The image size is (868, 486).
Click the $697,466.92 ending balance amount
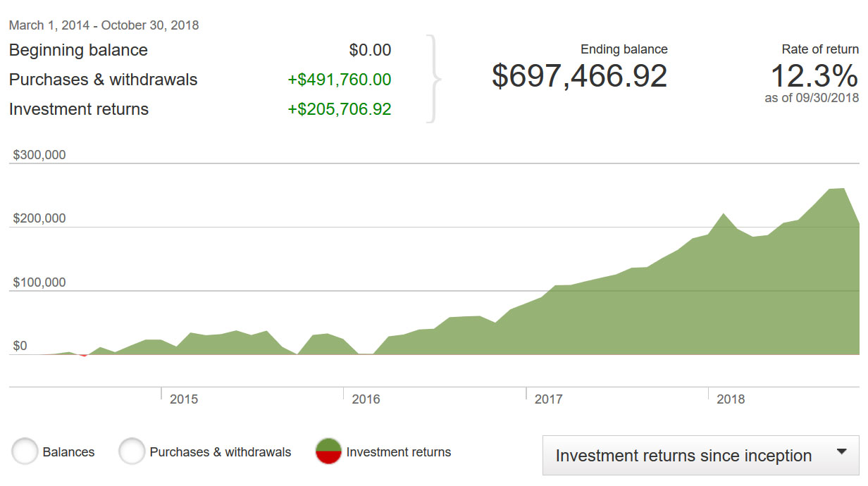pos(579,75)
